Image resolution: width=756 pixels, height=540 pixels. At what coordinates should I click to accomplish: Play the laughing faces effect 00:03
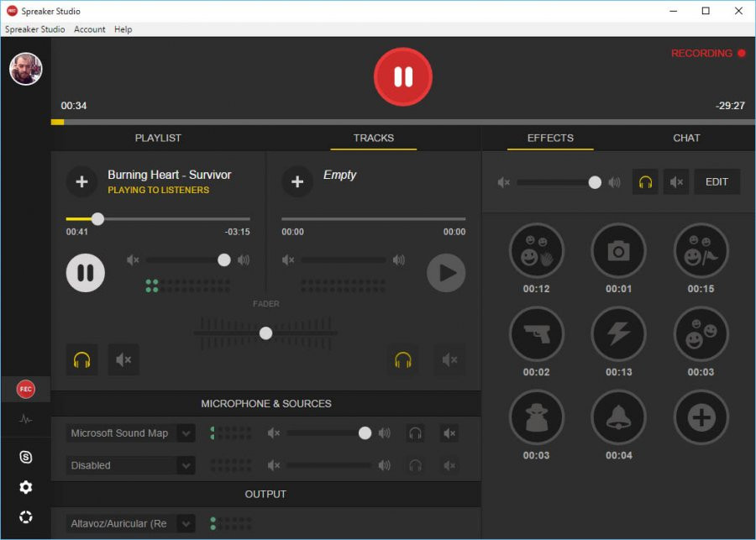pyautogui.click(x=701, y=333)
